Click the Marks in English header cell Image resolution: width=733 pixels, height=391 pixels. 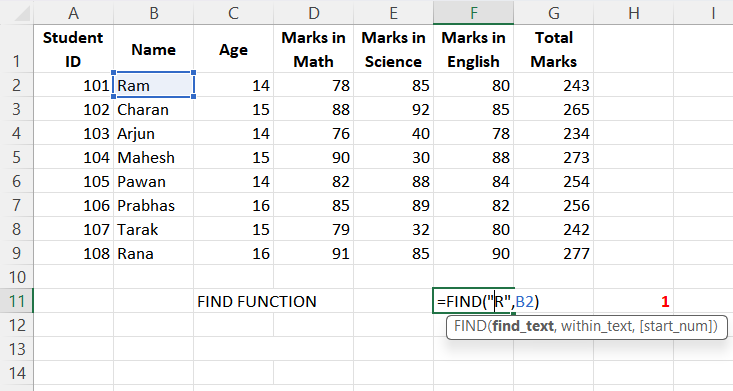pyautogui.click(x=474, y=49)
